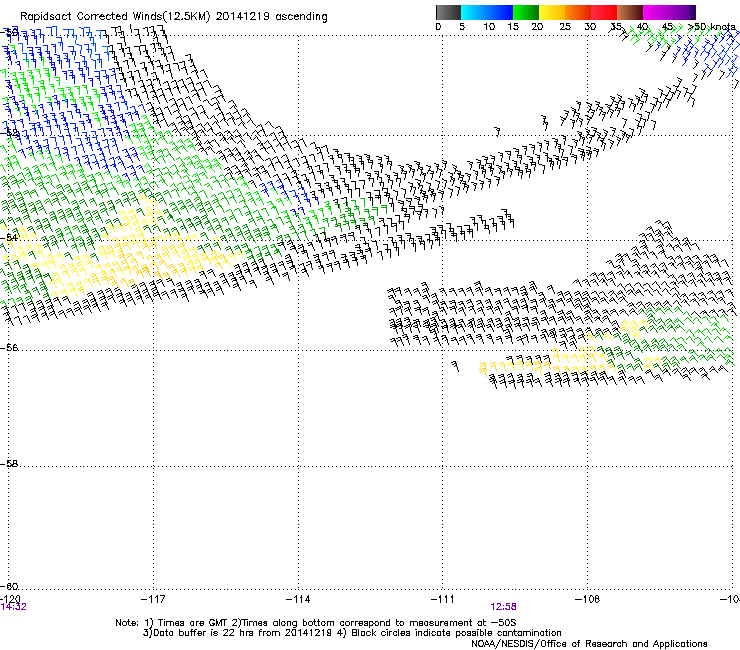Click the latitude label '-60'
This screenshot has width=740, height=650.
pos(10,587)
